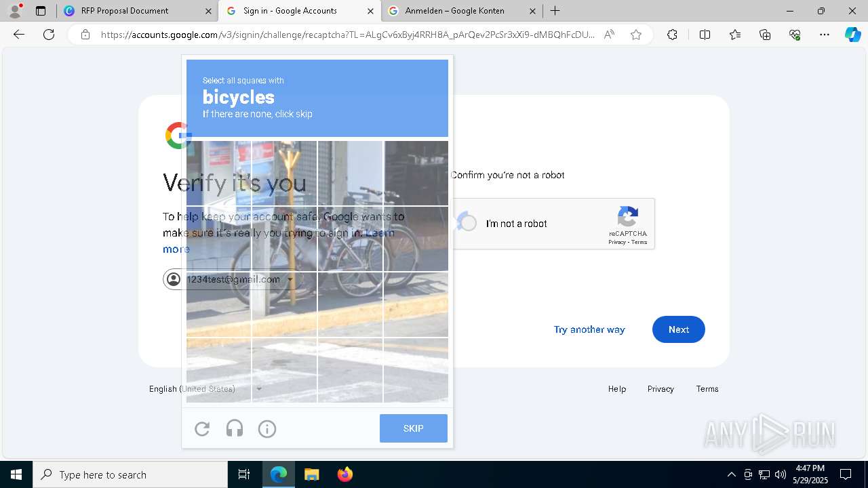The height and width of the screenshot is (488, 868).
Task: Open split screen view
Action: 705,35
